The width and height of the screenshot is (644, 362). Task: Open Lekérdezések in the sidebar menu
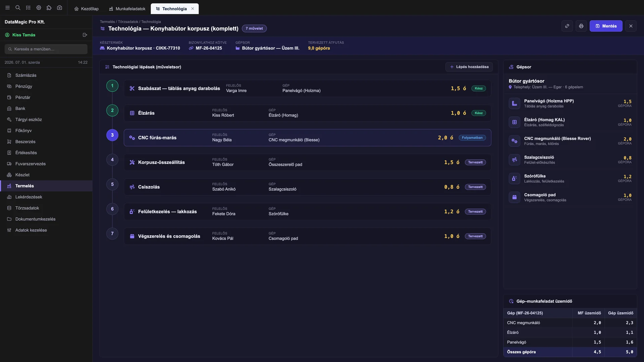click(x=46, y=197)
